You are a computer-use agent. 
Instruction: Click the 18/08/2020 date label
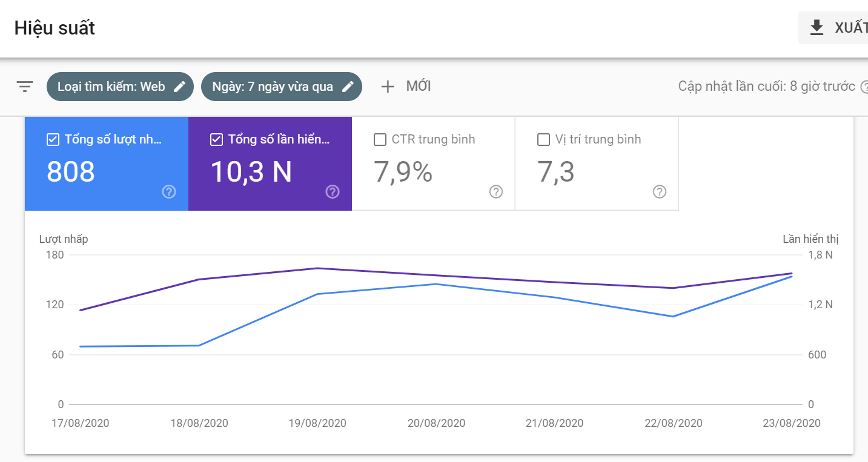pyautogui.click(x=199, y=423)
